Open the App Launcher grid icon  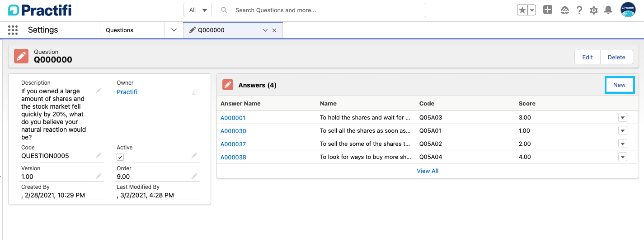pyautogui.click(x=13, y=30)
